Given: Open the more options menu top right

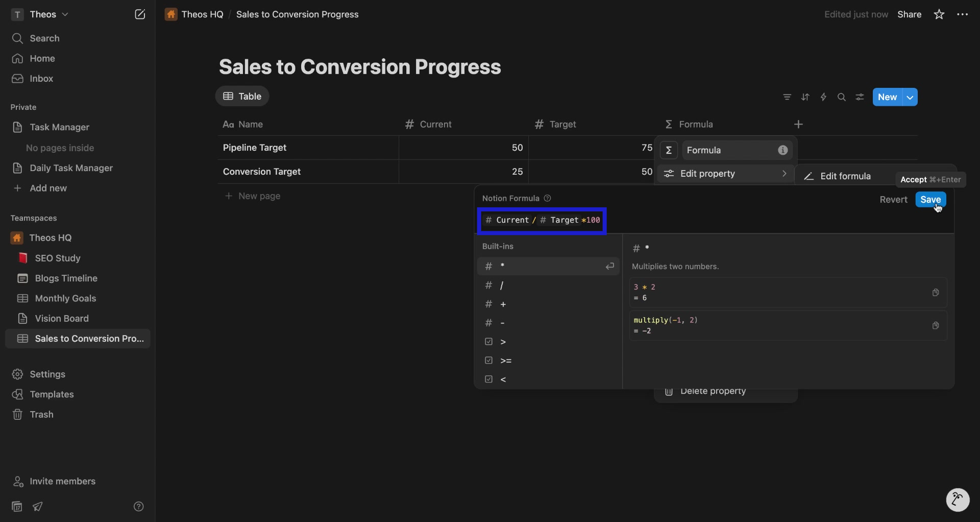Looking at the screenshot, I should pos(963,14).
